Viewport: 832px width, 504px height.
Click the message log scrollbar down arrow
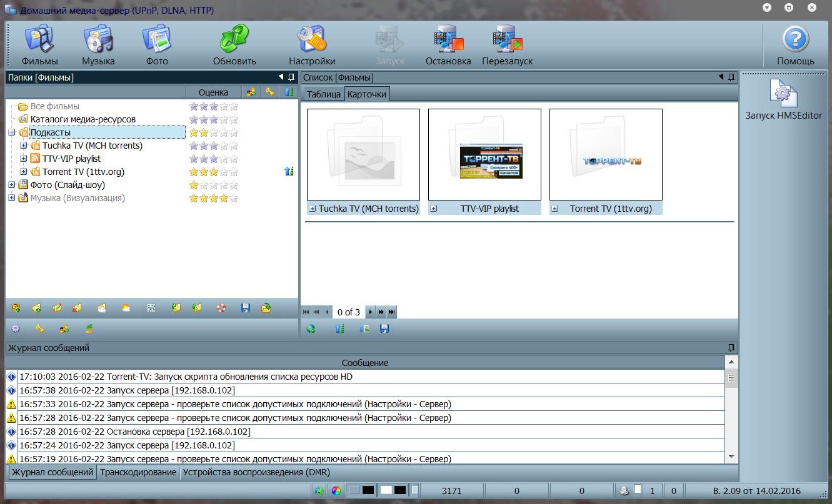coord(731,457)
